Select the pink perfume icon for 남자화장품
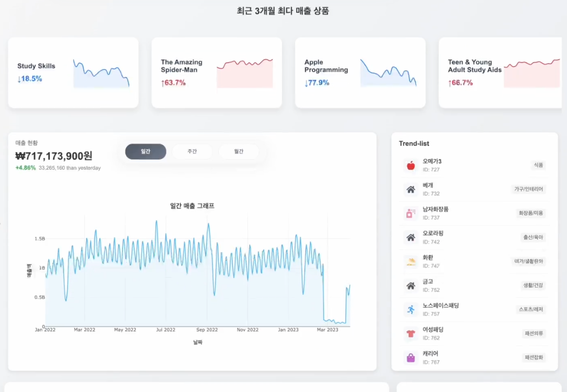Screen dimensions: 567x392 pos(410,214)
